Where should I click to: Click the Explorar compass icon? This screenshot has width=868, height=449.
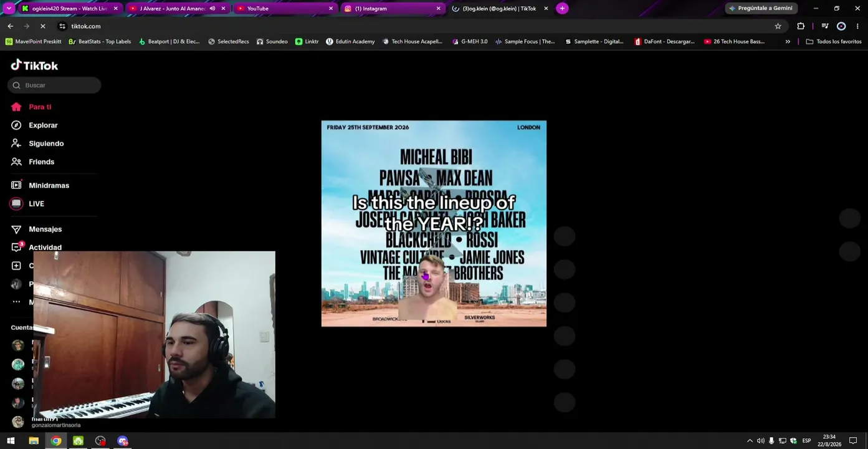coord(16,125)
